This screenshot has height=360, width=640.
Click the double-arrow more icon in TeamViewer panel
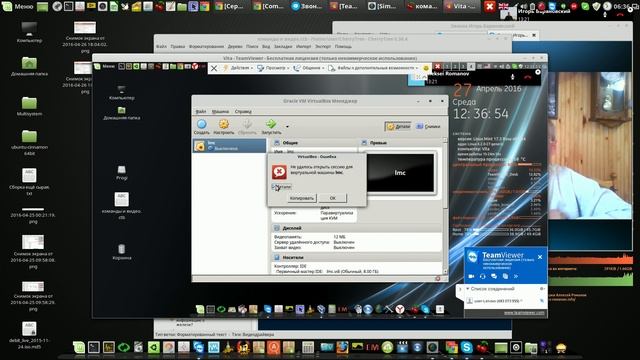516,276
